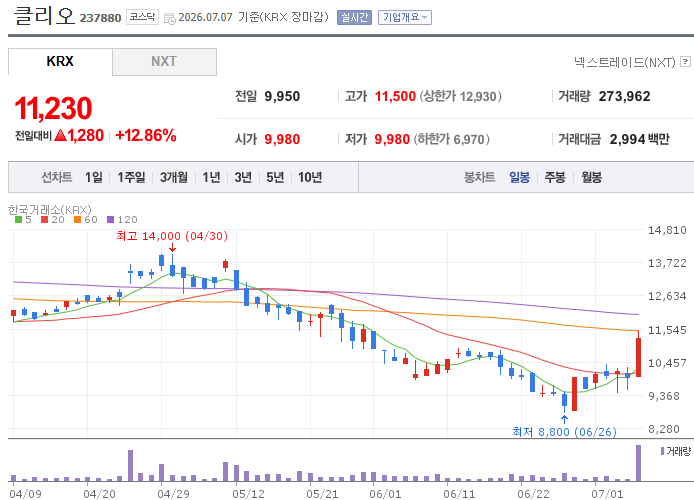Click the price change value 1,280
This screenshot has width=694, height=500.
pos(85,135)
